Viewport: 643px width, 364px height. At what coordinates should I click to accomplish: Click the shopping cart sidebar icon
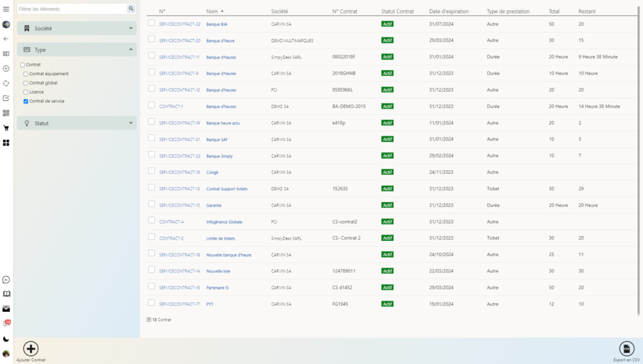6,128
